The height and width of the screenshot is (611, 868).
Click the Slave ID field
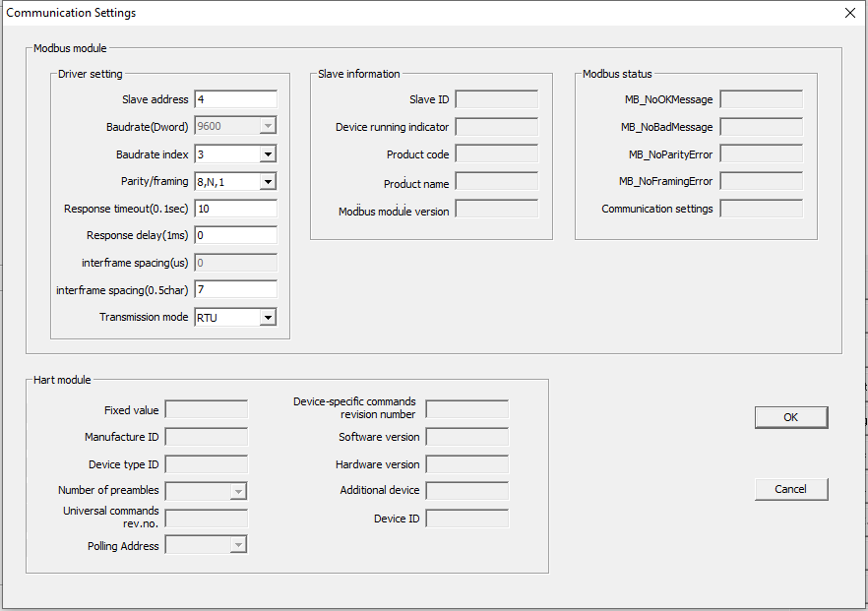click(496, 99)
